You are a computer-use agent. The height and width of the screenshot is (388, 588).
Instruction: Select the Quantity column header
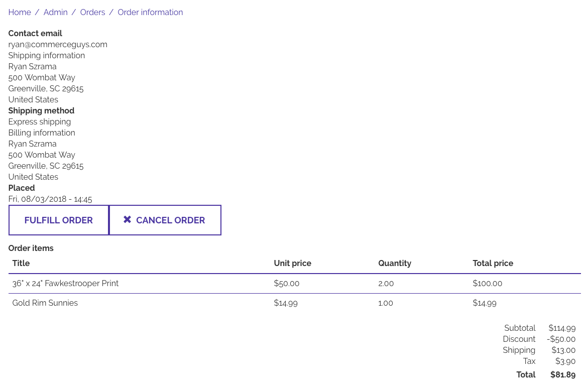click(395, 263)
